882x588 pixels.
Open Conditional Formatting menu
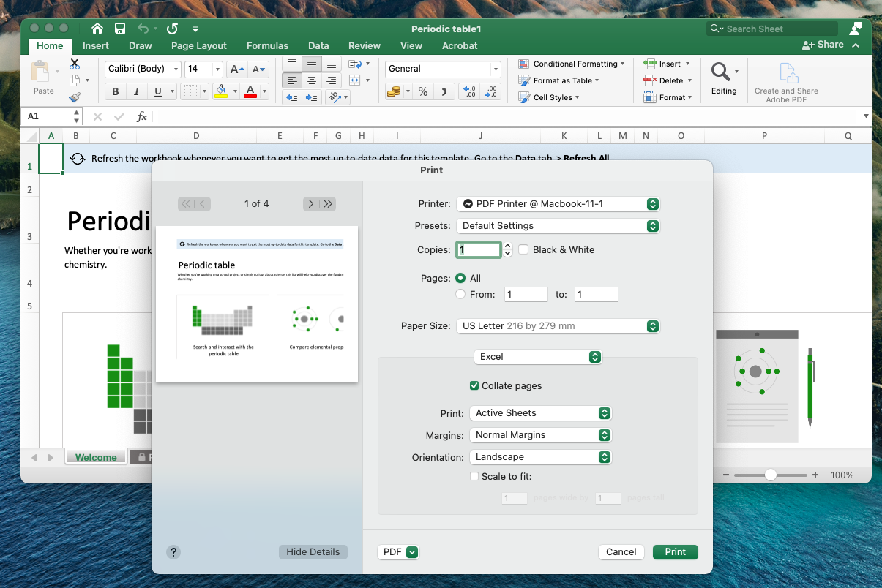[572, 64]
